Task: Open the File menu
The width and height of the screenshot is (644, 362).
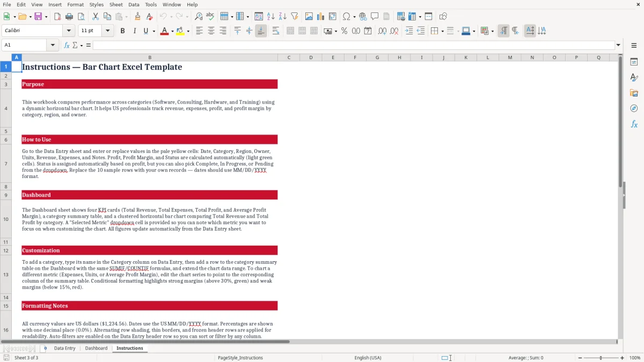Action: coord(7,4)
